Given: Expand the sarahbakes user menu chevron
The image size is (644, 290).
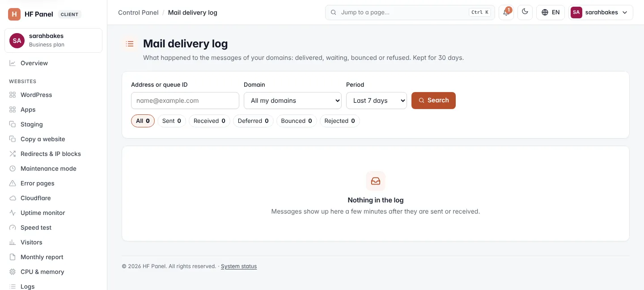Looking at the screenshot, I should (x=625, y=13).
